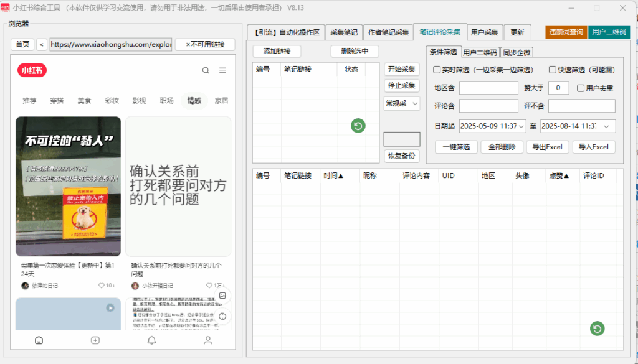The height and width of the screenshot is (364, 638).
Task: Open the profile person icon
Action: point(208,340)
